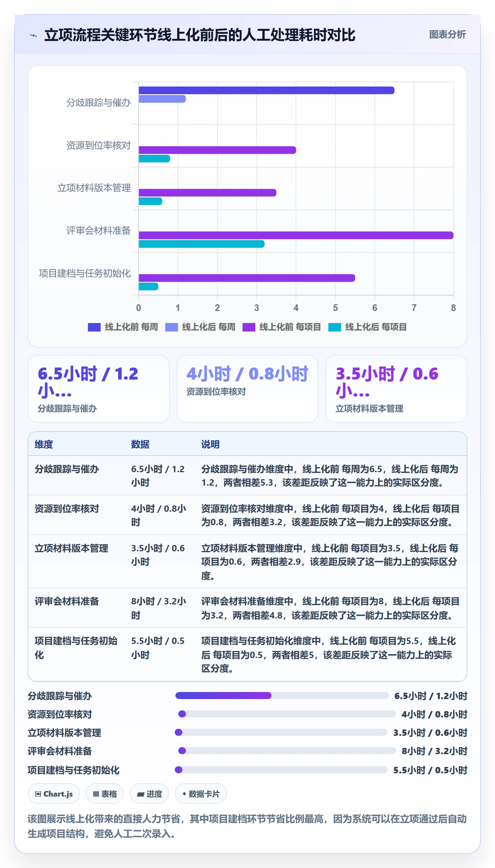
Task: Click the 评审会材料准备 progress bar
Action: coord(287,751)
